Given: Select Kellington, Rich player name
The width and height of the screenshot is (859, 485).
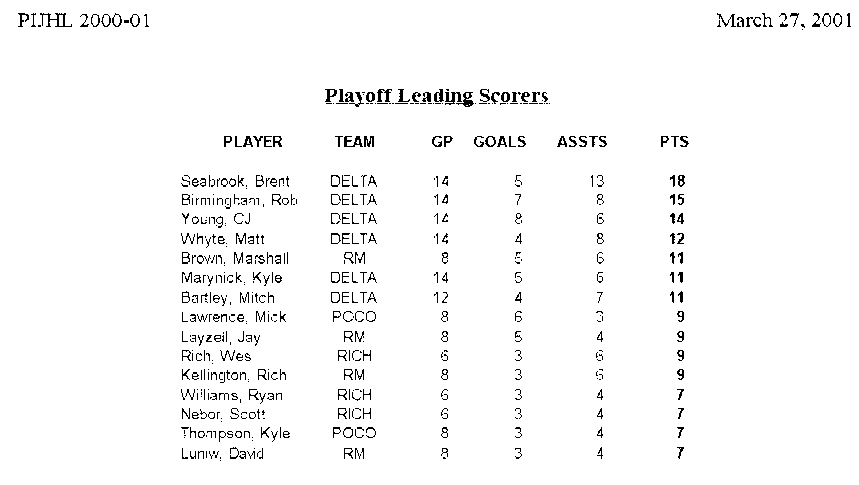Looking at the screenshot, I should click(x=233, y=375).
